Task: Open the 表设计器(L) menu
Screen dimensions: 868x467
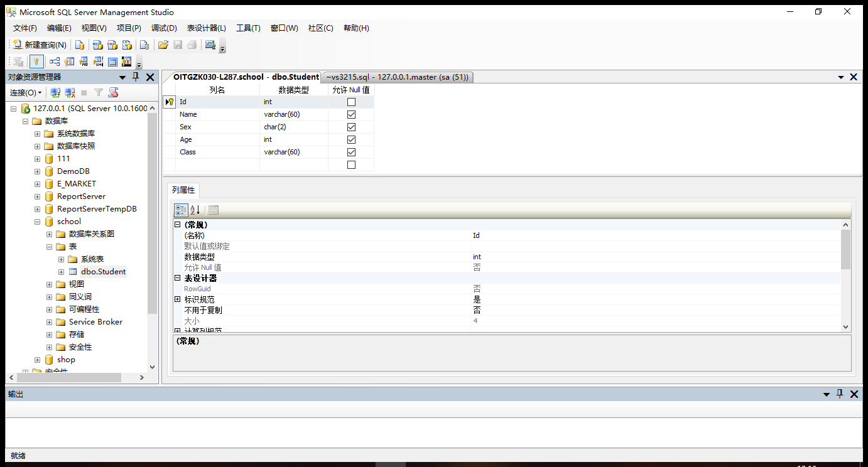Action: [x=206, y=28]
